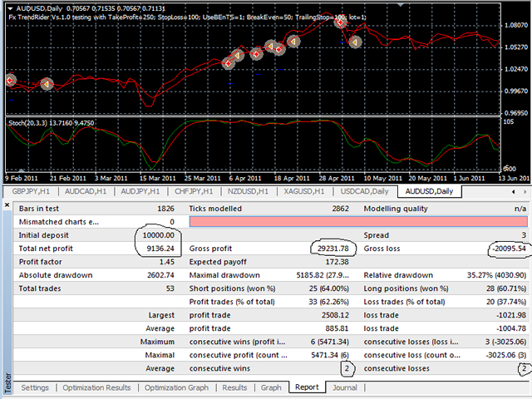The image size is (532, 399).
Task: Click the Absolute drawdown value 2602.74
Action: pyautogui.click(x=160, y=275)
